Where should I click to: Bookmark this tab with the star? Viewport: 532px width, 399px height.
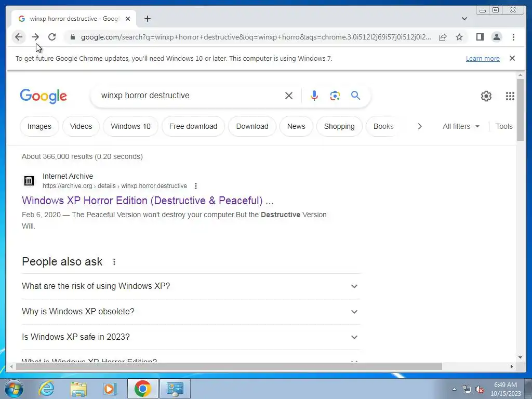[x=459, y=37]
